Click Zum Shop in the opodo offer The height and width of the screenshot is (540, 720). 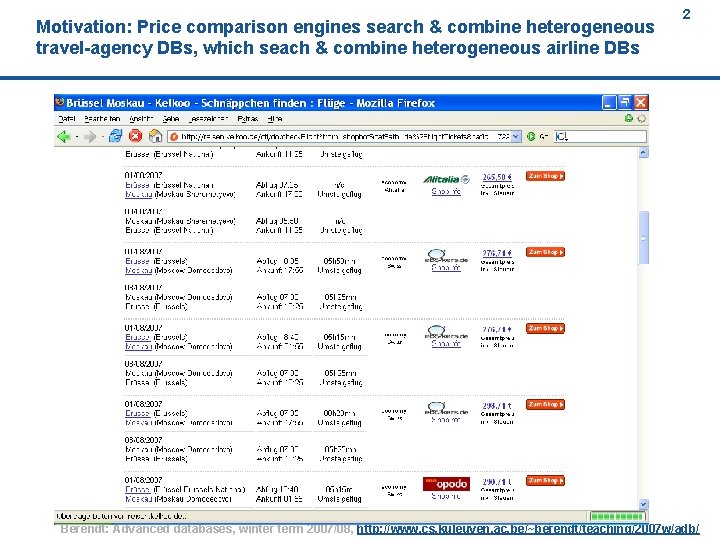tap(545, 481)
